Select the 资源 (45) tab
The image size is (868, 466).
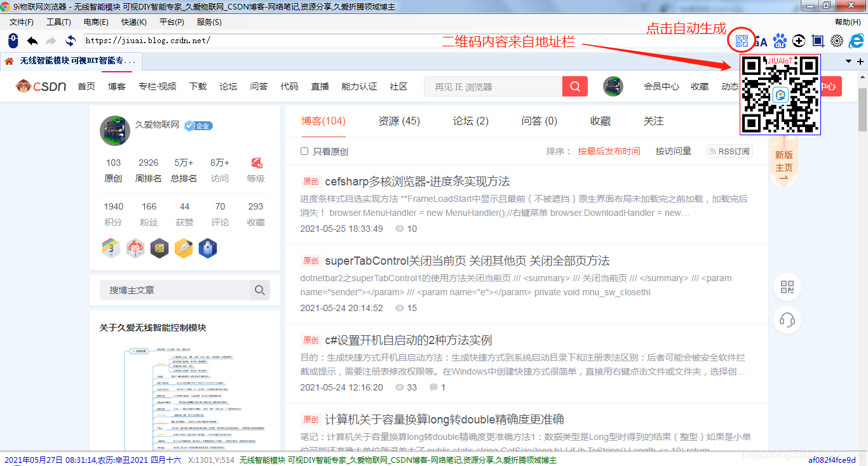coord(399,121)
